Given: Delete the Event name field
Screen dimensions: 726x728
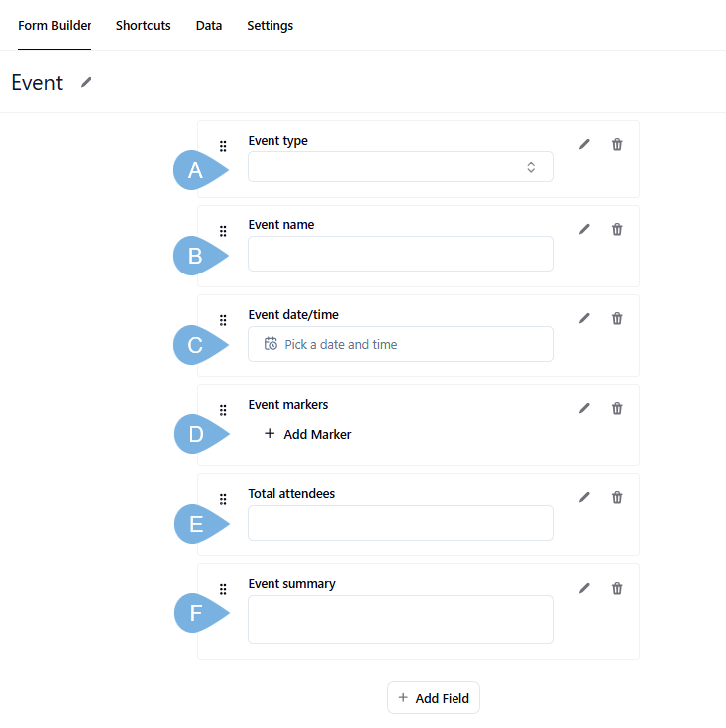Looking at the screenshot, I should [x=617, y=230].
